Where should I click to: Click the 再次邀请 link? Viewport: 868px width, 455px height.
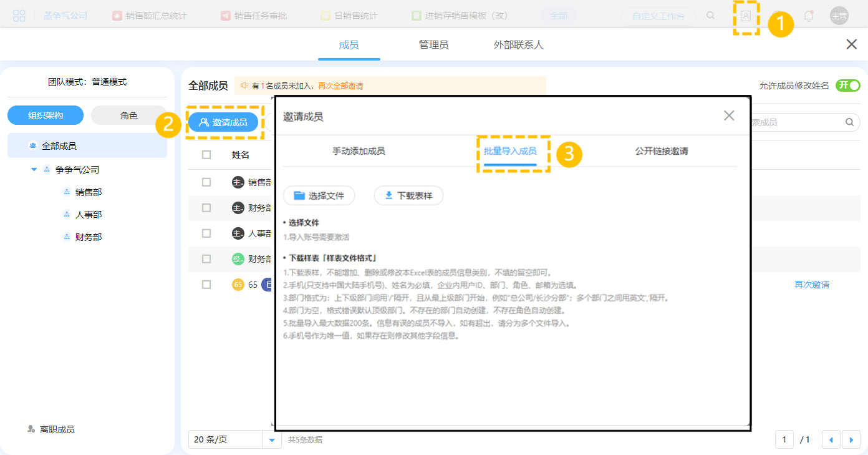point(811,285)
